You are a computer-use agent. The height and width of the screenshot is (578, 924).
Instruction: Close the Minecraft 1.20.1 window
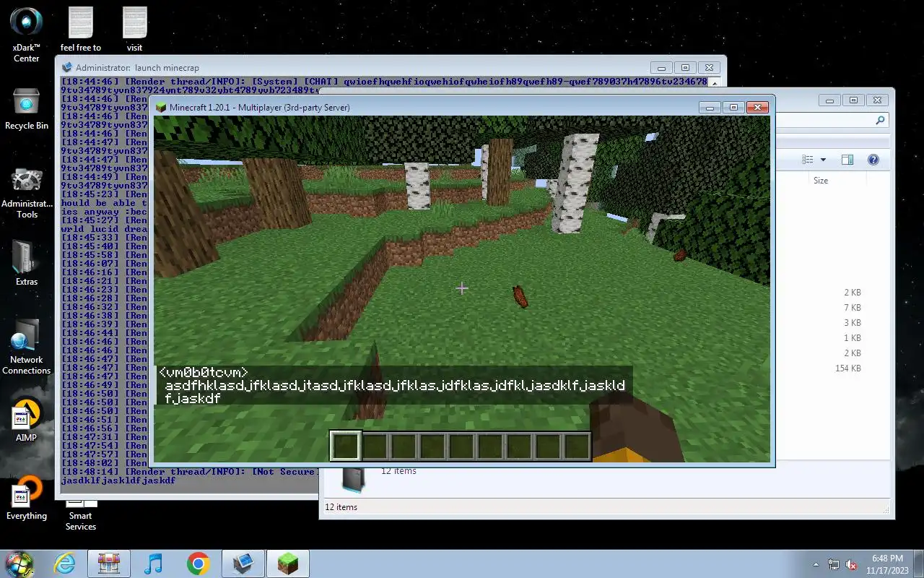click(757, 108)
